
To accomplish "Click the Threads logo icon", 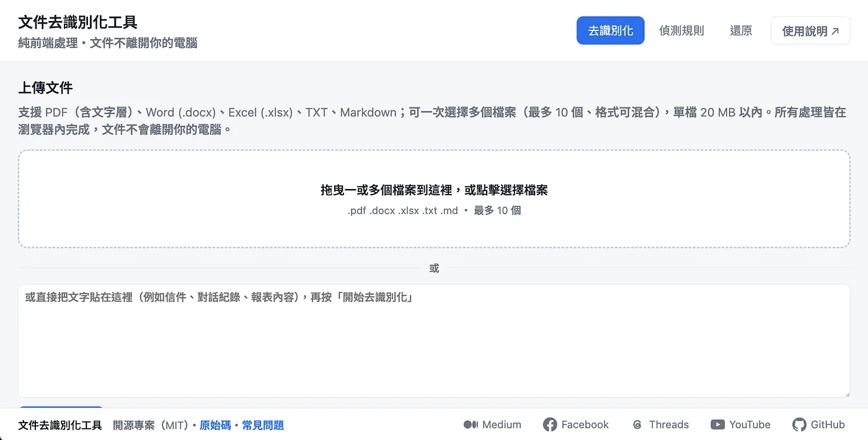I will click(x=637, y=425).
